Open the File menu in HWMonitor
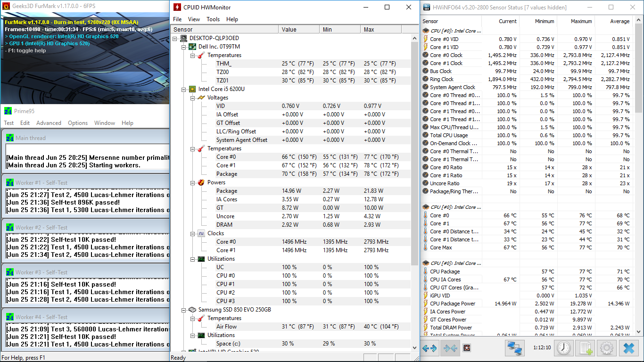The image size is (644, 362). 177,19
